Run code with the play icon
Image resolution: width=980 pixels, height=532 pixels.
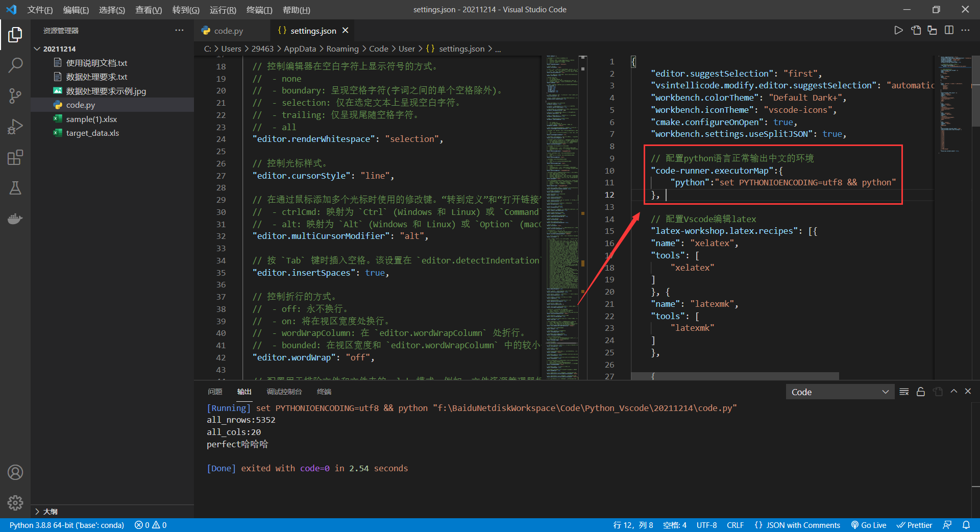click(898, 31)
